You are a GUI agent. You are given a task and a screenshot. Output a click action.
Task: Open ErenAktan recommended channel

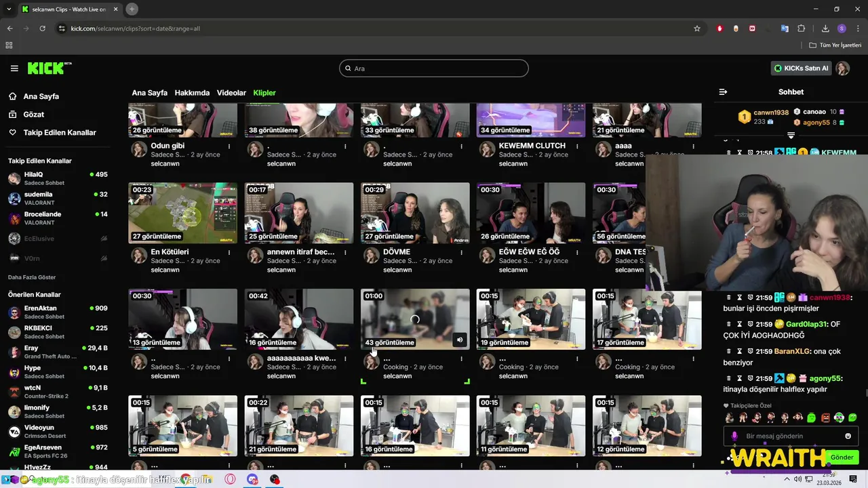(58, 312)
